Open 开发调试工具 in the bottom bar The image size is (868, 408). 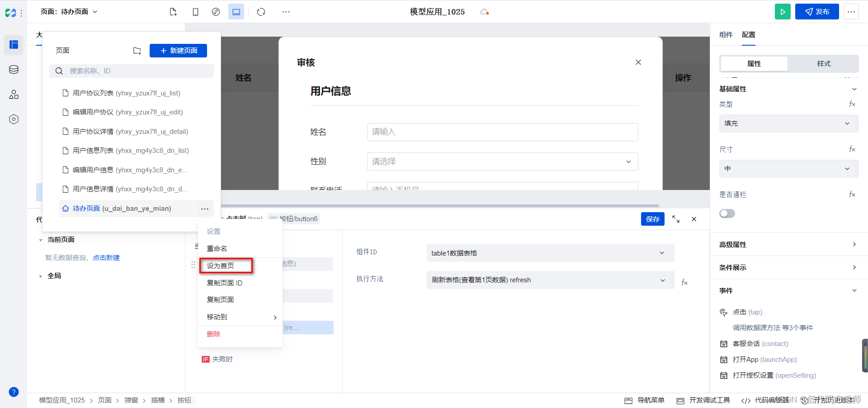tap(703, 400)
